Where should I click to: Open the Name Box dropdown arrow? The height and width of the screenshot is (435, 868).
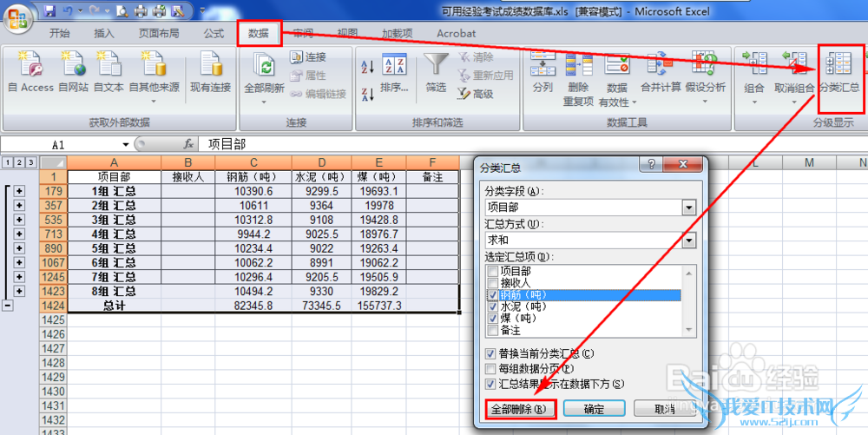click(126, 145)
